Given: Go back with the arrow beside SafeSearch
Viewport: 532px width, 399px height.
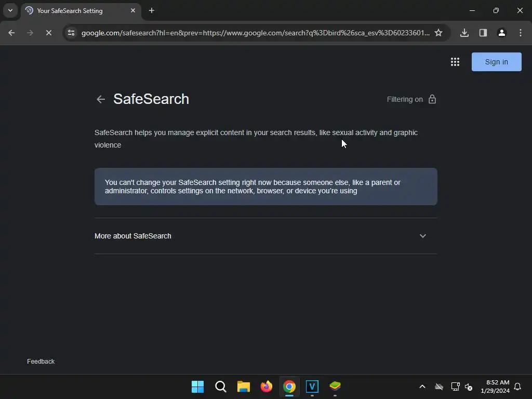Looking at the screenshot, I should click(x=100, y=99).
